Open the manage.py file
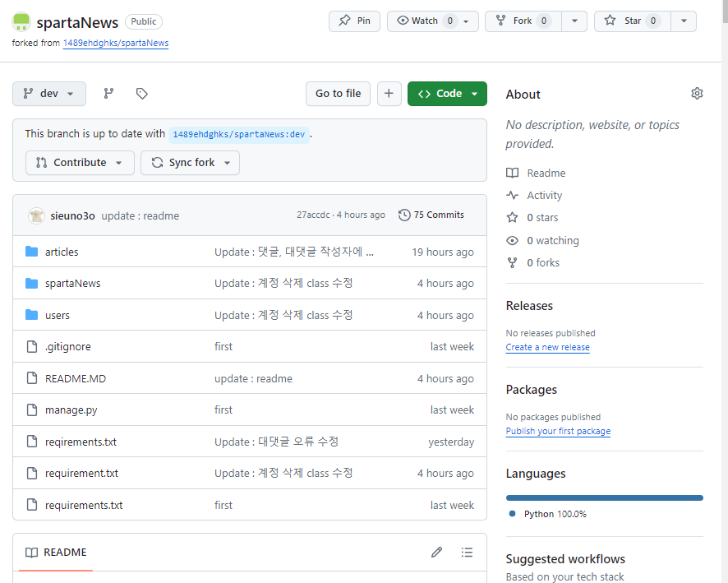 (x=71, y=410)
